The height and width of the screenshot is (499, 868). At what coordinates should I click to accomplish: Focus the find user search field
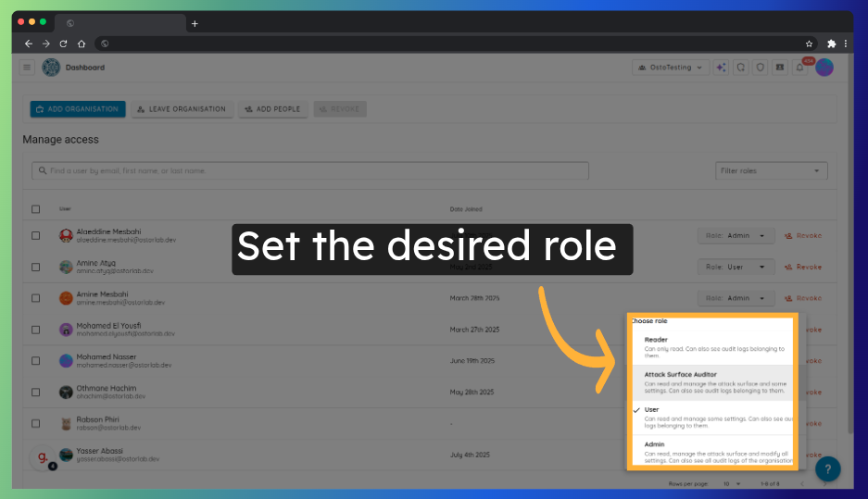[x=310, y=170]
